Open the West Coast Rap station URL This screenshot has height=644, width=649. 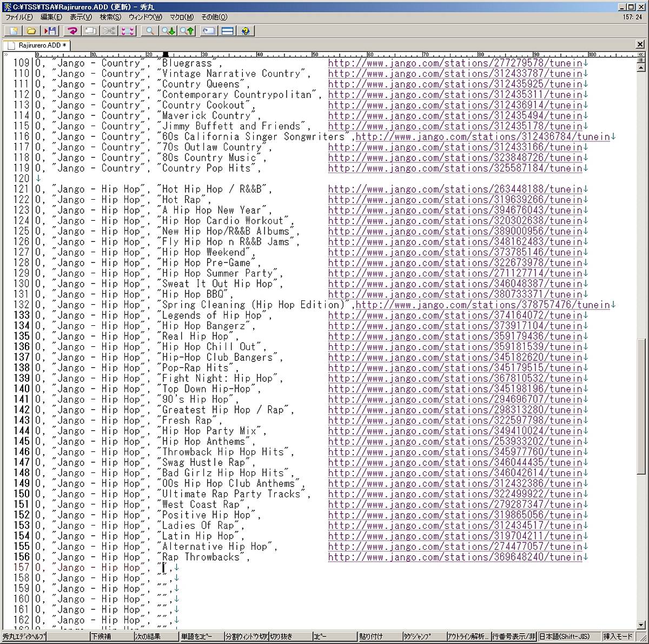(x=455, y=504)
